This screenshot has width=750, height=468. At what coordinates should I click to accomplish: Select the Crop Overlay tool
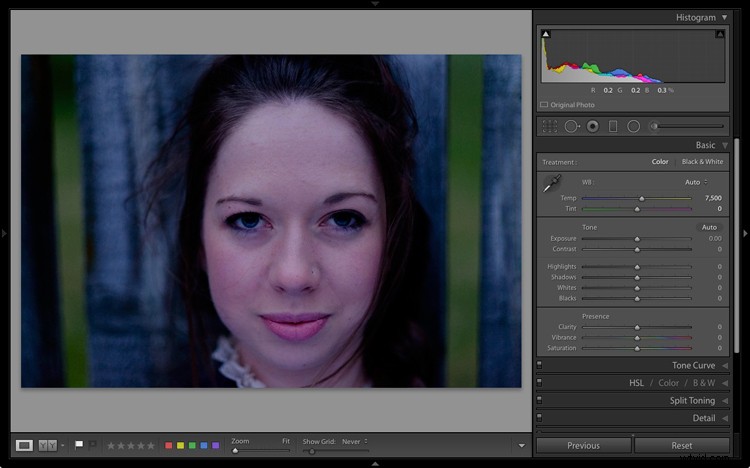(550, 126)
